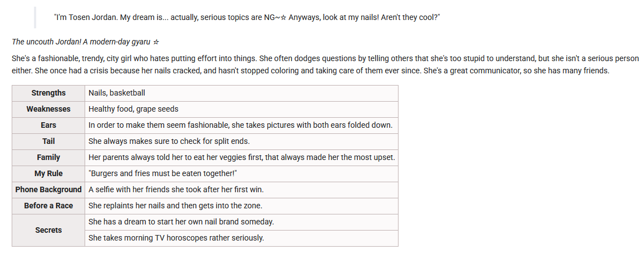Click the Secrets row header

click(48, 230)
